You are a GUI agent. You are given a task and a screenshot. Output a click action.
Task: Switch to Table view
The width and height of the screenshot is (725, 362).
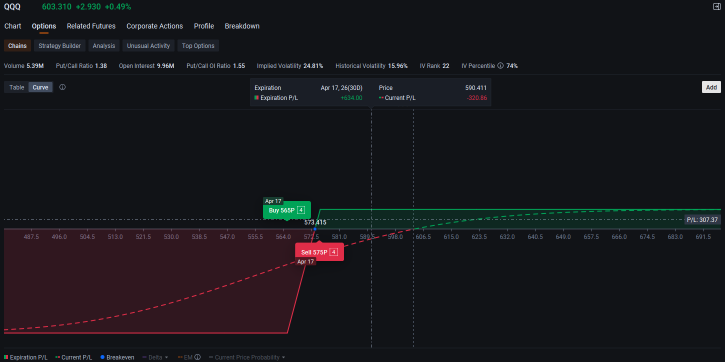[17, 87]
